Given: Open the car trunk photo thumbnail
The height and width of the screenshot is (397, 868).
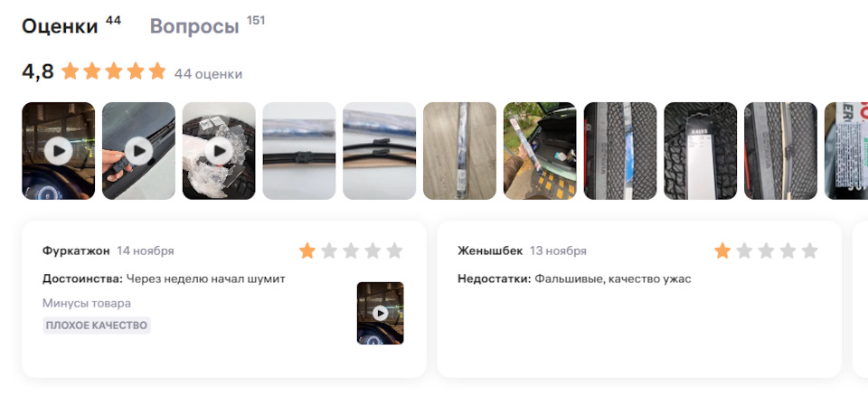Looking at the screenshot, I should (540, 151).
